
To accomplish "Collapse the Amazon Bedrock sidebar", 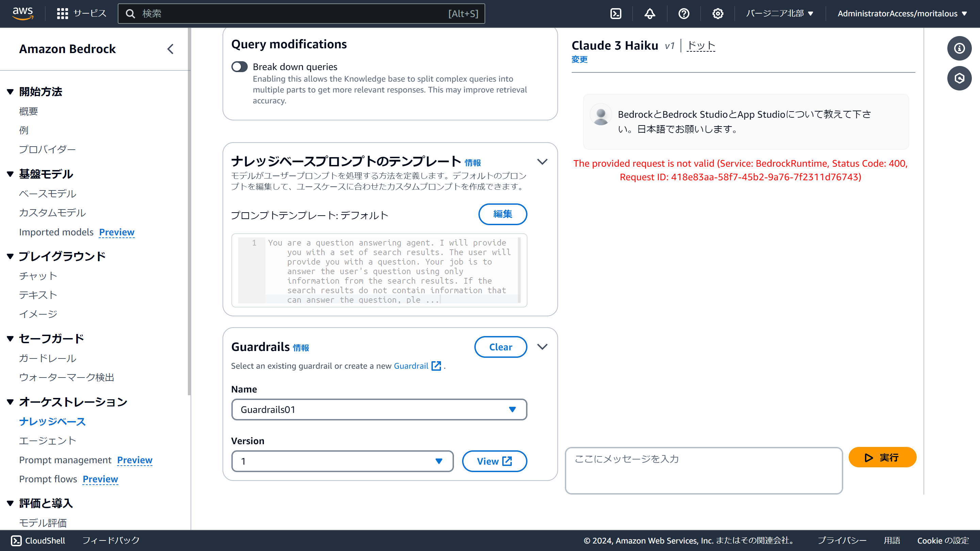I will click(x=170, y=49).
